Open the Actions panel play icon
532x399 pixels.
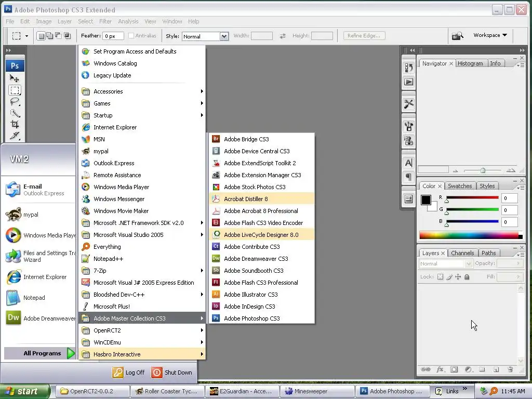coord(408,82)
